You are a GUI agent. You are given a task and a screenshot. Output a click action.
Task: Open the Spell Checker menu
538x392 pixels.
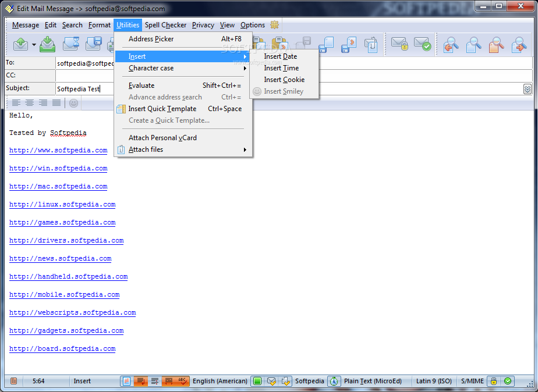[x=165, y=25]
